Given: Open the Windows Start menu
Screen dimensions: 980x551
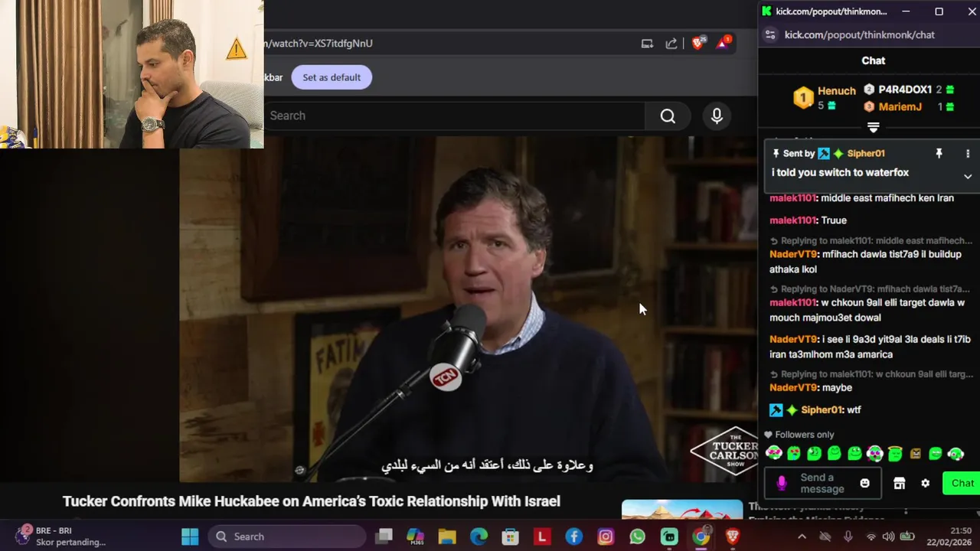Looking at the screenshot, I should [x=190, y=536].
